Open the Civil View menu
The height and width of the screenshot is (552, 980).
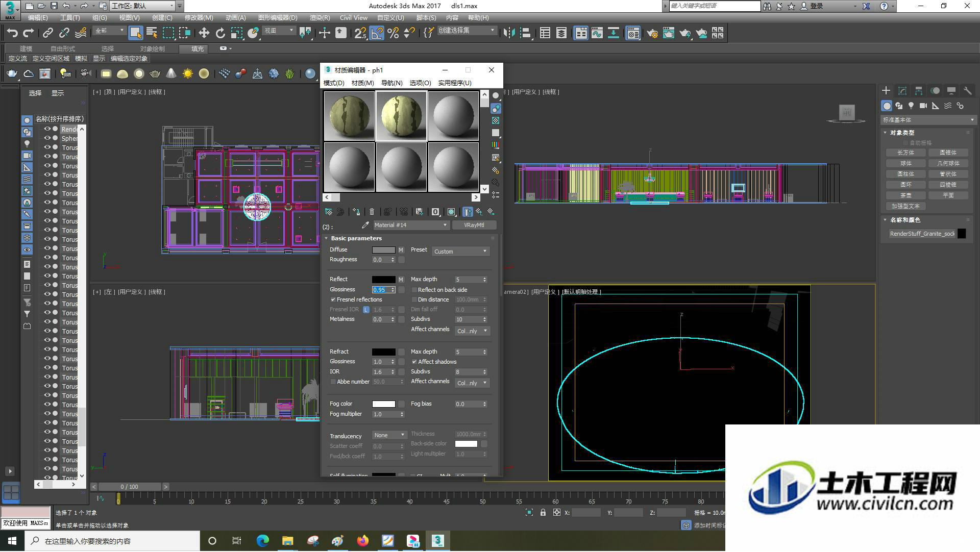click(x=354, y=18)
